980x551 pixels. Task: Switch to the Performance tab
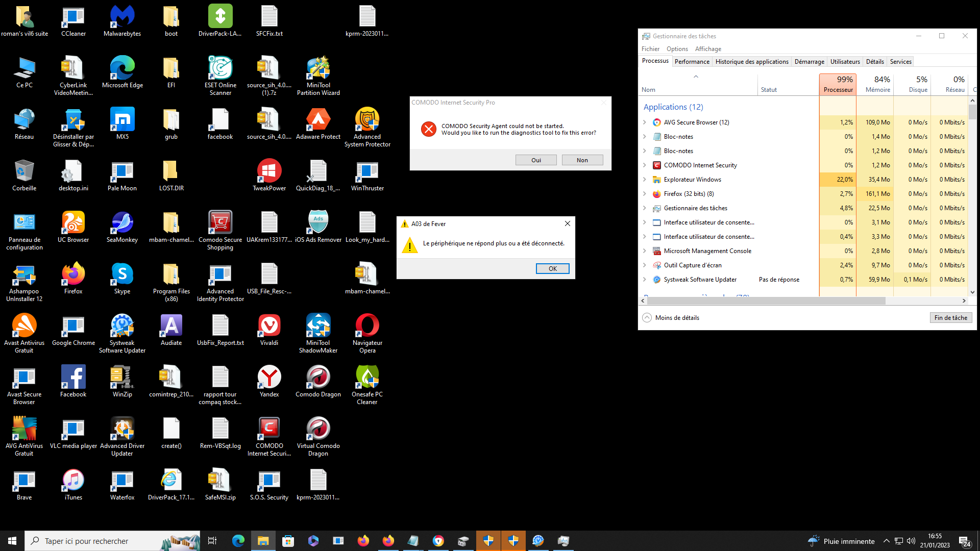[692, 62]
